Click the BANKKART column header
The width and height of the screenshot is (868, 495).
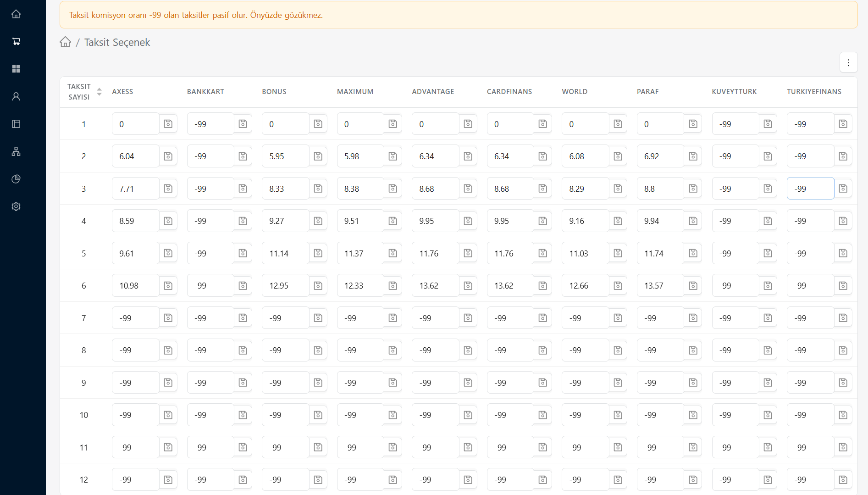[x=205, y=92]
